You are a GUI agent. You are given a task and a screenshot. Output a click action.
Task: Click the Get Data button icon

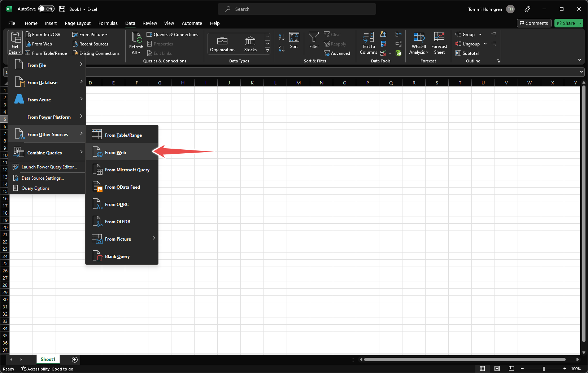pos(15,37)
